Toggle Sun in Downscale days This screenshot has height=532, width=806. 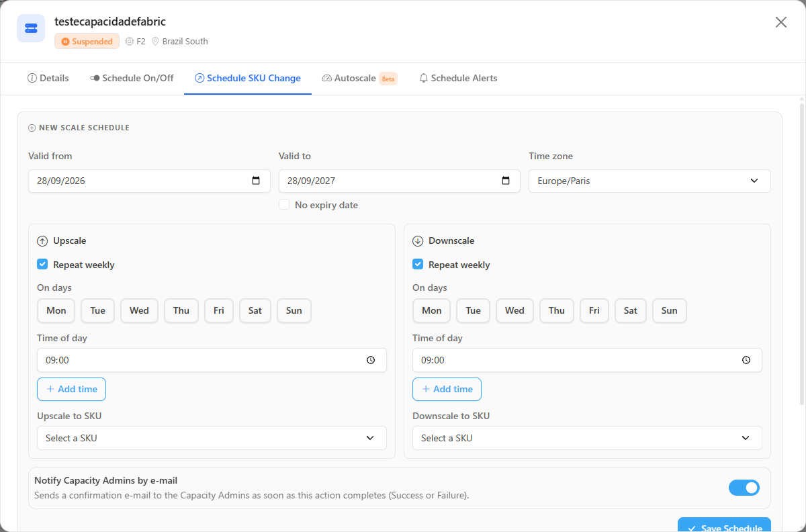tap(670, 310)
